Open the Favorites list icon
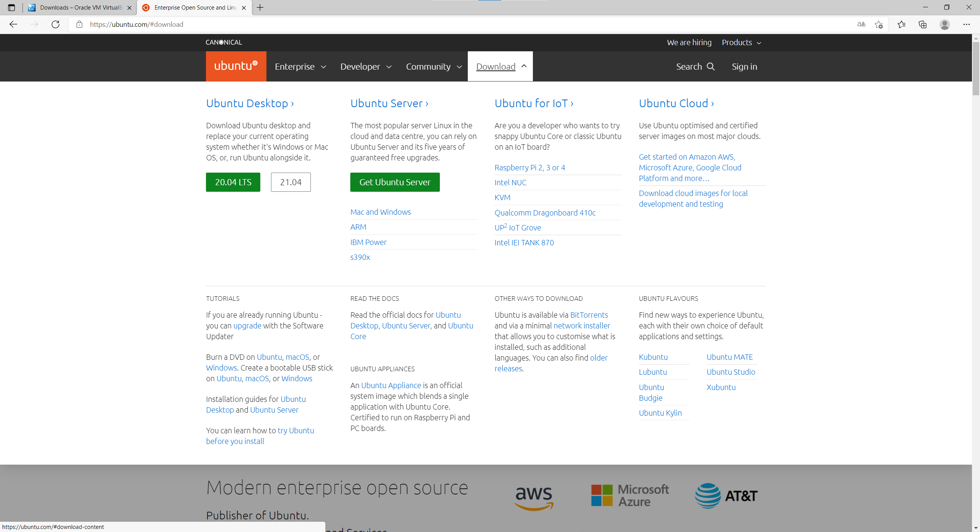The width and height of the screenshot is (980, 532). point(901,24)
